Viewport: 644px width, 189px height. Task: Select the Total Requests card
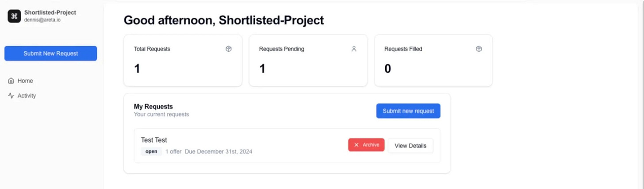click(183, 61)
